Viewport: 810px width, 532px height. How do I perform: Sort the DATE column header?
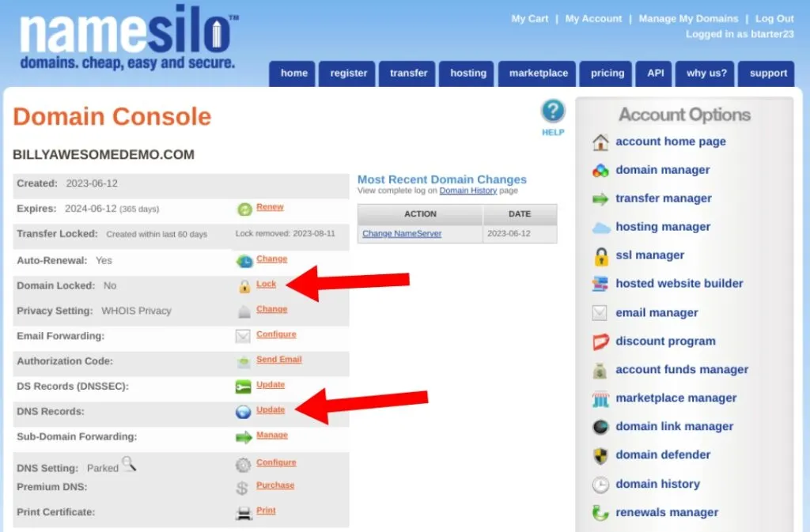tap(520, 213)
